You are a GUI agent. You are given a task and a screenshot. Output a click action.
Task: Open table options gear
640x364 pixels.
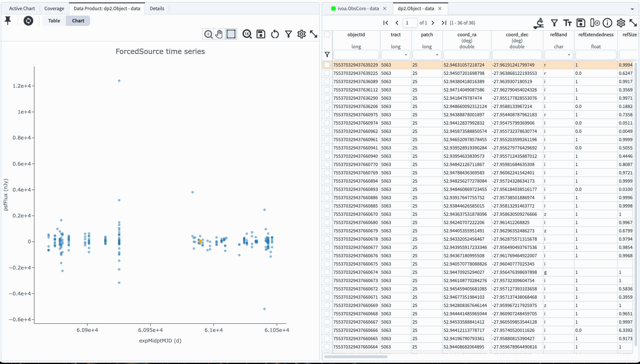point(621,23)
